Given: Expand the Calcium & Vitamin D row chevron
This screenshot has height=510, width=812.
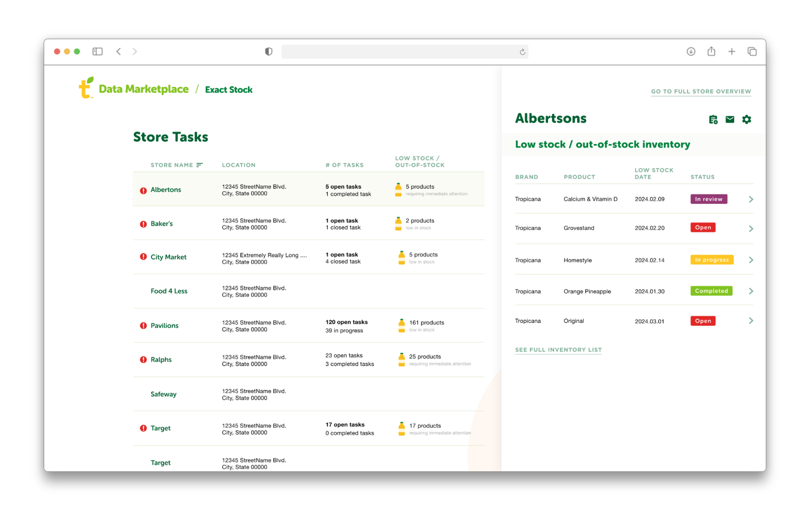Looking at the screenshot, I should [x=751, y=199].
